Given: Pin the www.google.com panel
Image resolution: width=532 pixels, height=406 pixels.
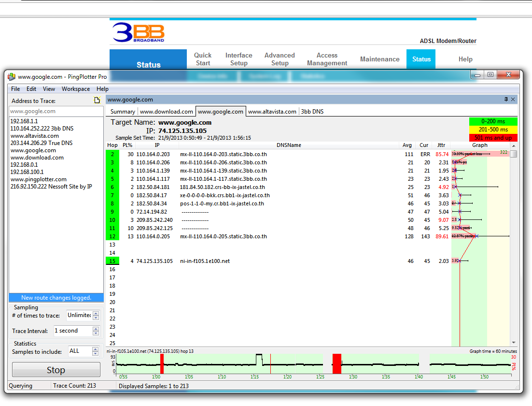Looking at the screenshot, I should [x=506, y=99].
